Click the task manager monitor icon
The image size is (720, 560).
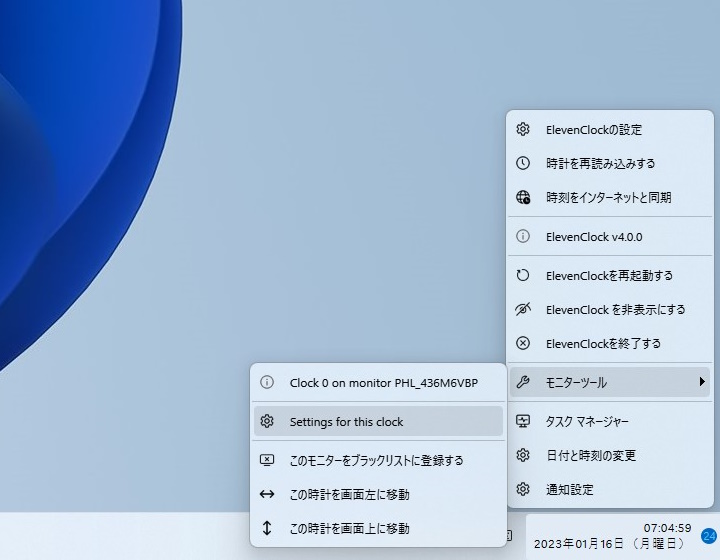click(523, 421)
